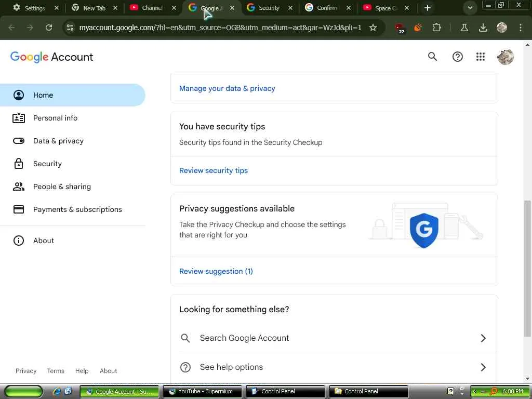
Task: Go back with the browser back arrow
Action: [x=11, y=28]
